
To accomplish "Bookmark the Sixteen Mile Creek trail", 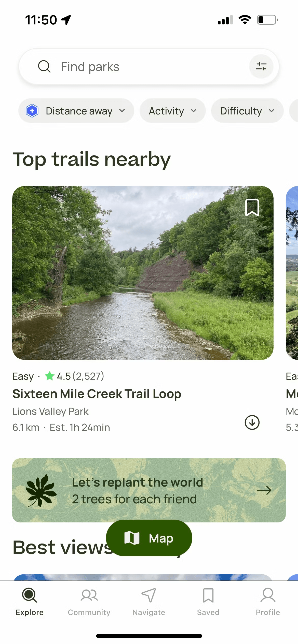I will pyautogui.click(x=252, y=208).
